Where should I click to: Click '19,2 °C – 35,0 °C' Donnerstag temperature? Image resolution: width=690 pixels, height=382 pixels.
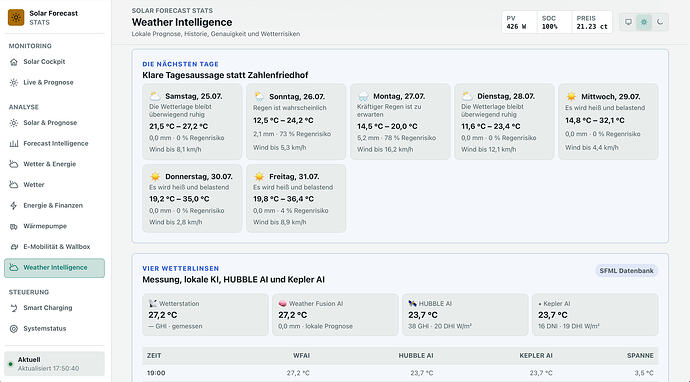pyautogui.click(x=179, y=199)
